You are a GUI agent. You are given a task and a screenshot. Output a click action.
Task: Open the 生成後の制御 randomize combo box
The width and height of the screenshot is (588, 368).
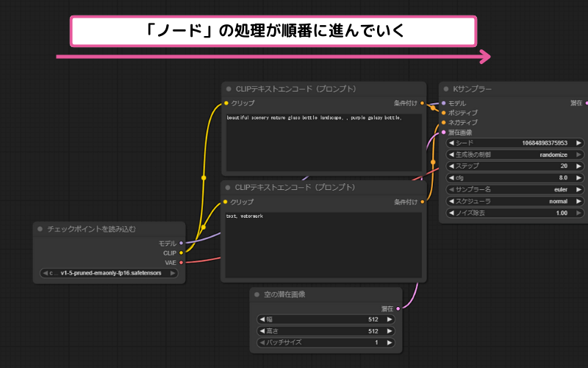(x=515, y=155)
